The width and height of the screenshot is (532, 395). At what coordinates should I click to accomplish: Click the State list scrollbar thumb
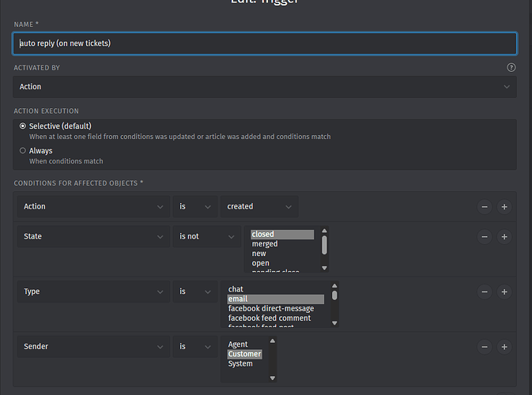(324, 245)
